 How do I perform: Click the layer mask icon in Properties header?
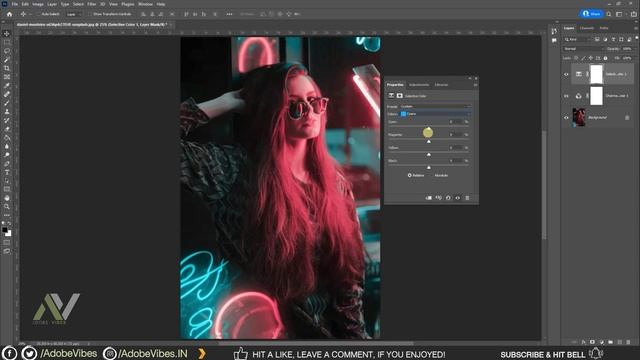tap(400, 96)
